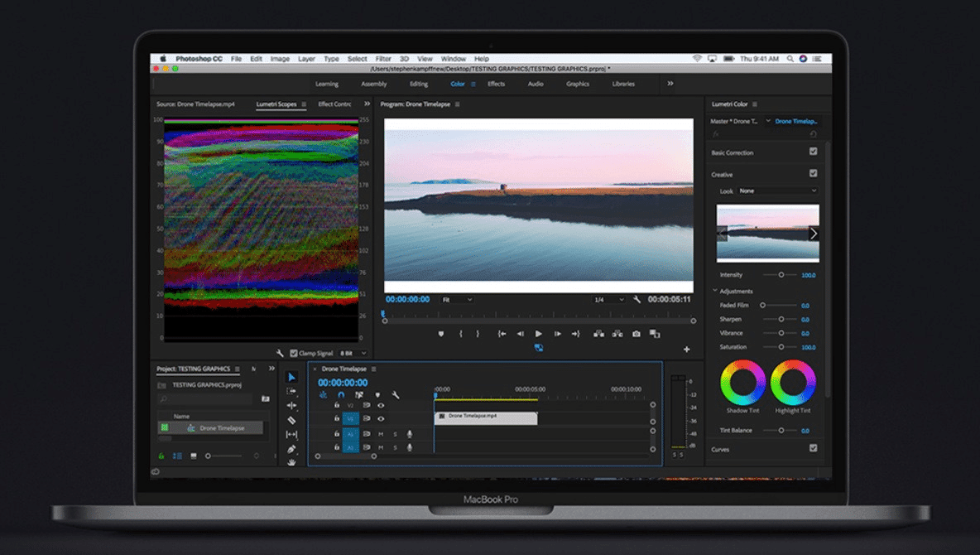The height and width of the screenshot is (555, 980).
Task: Disable the Curves section checkbox
Action: [x=813, y=448]
